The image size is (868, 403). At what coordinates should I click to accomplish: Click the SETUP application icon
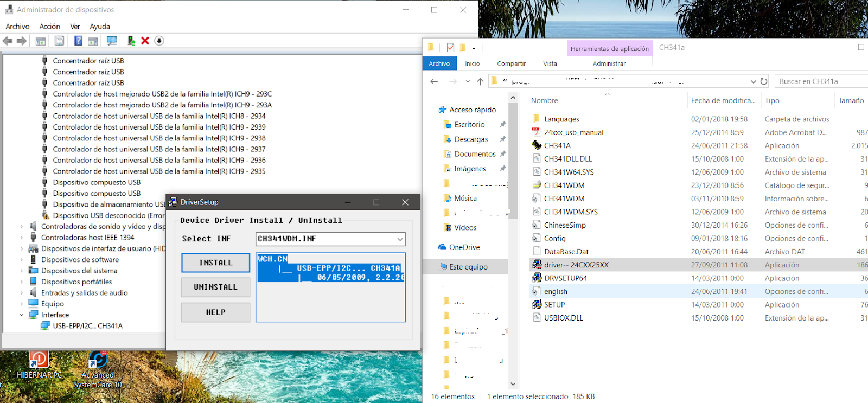coord(537,305)
